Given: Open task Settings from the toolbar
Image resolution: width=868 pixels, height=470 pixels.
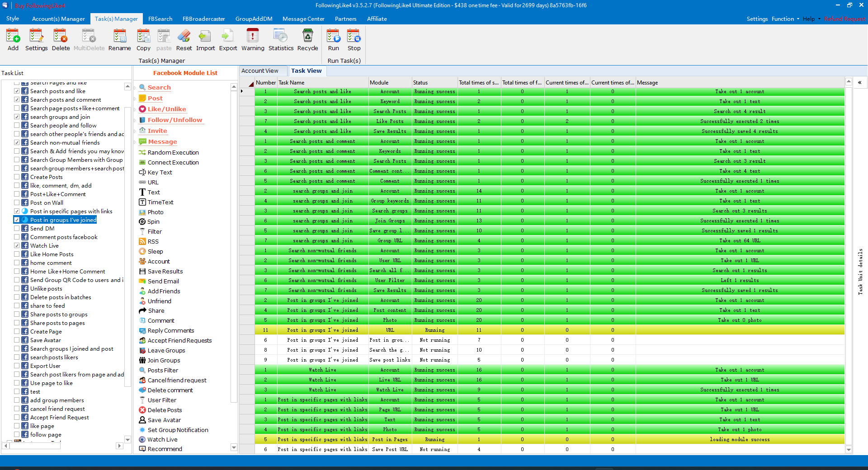Looking at the screenshot, I should (x=36, y=40).
